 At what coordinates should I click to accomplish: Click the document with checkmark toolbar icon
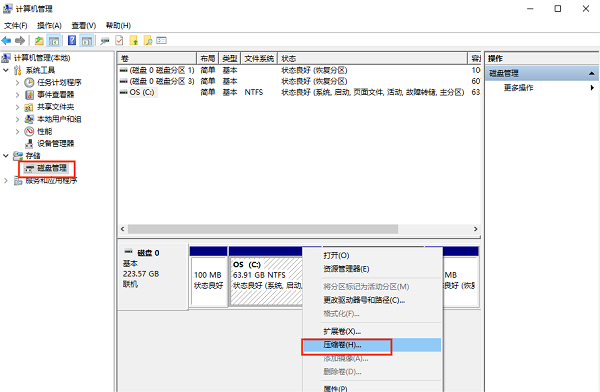[x=119, y=41]
